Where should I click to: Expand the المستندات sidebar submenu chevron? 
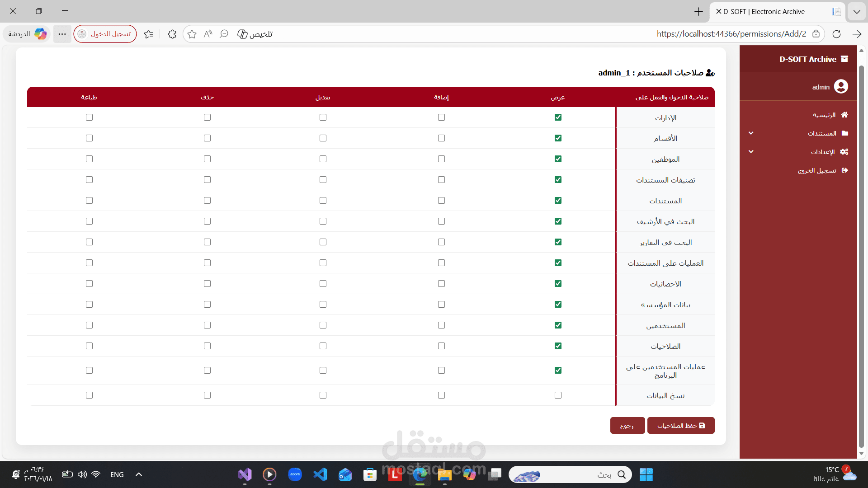pyautogui.click(x=751, y=133)
